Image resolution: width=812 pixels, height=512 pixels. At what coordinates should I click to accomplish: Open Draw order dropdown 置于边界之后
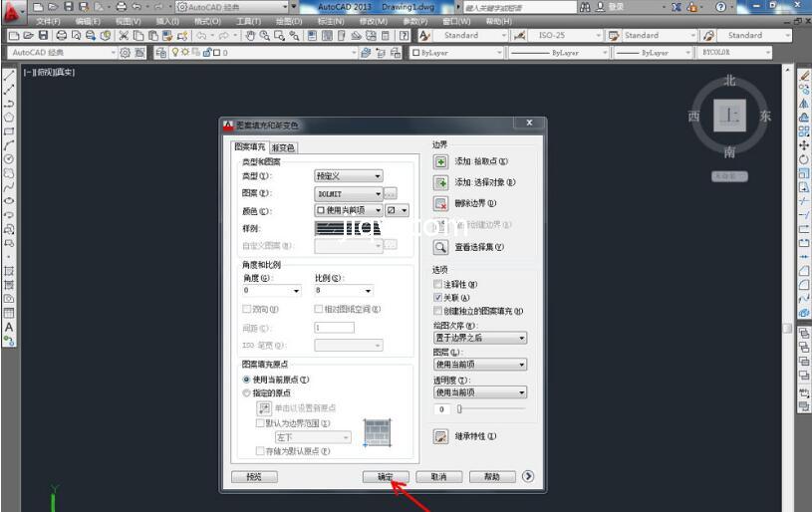coord(480,338)
